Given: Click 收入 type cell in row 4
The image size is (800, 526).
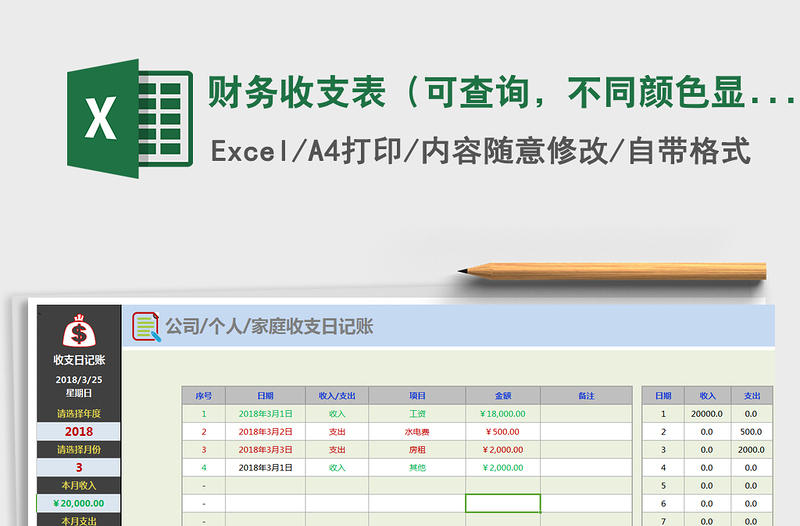Looking at the screenshot, I should click(337, 467).
